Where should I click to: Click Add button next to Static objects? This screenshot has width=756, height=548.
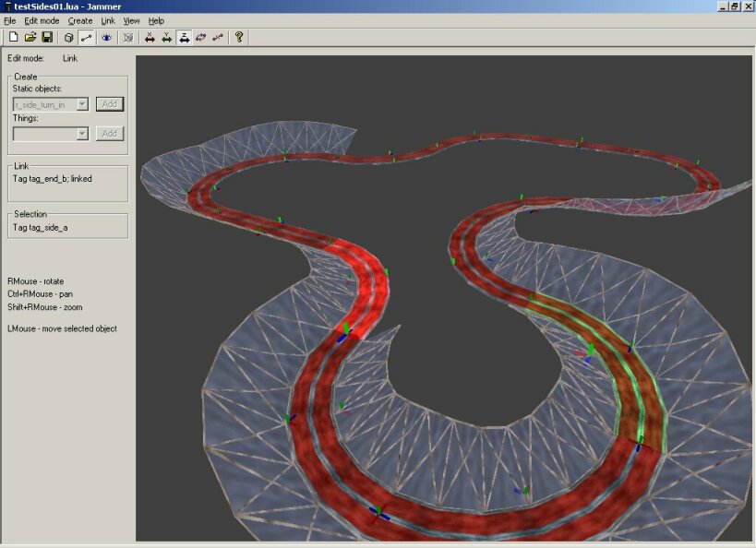[x=109, y=104]
